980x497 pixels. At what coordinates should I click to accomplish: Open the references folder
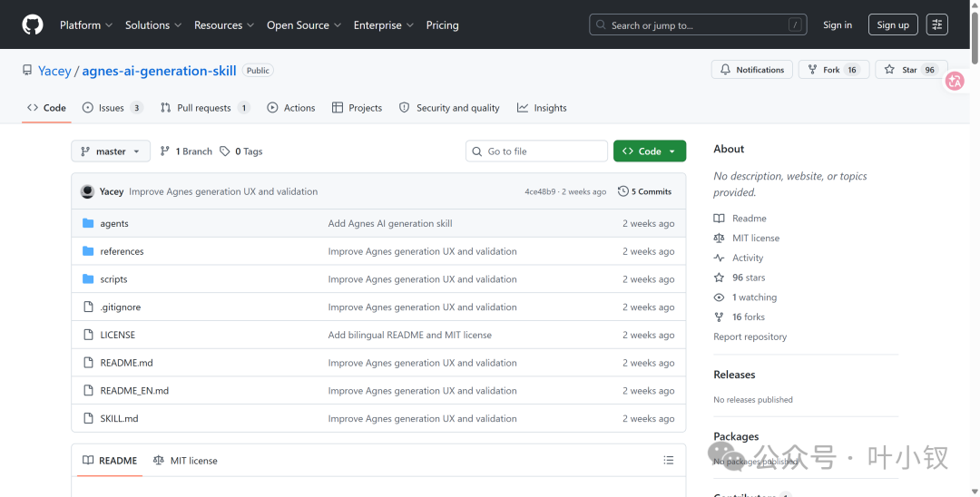(122, 251)
